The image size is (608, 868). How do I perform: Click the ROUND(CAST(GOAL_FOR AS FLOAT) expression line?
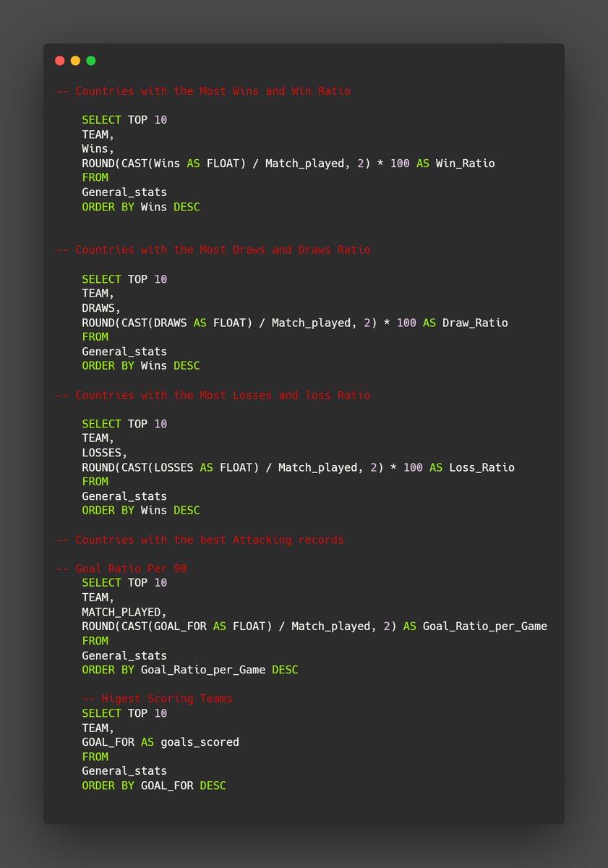pos(314,626)
